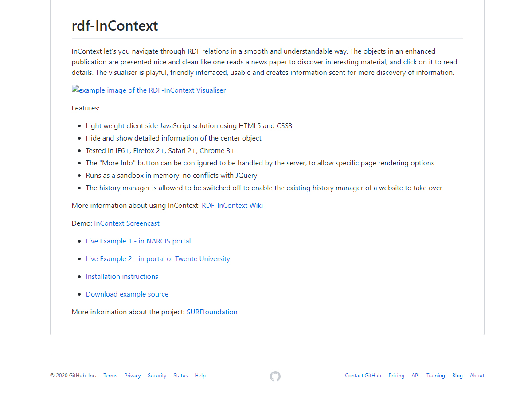
Task: Click the GitHub Octocat footer logo
Action: [x=275, y=376]
